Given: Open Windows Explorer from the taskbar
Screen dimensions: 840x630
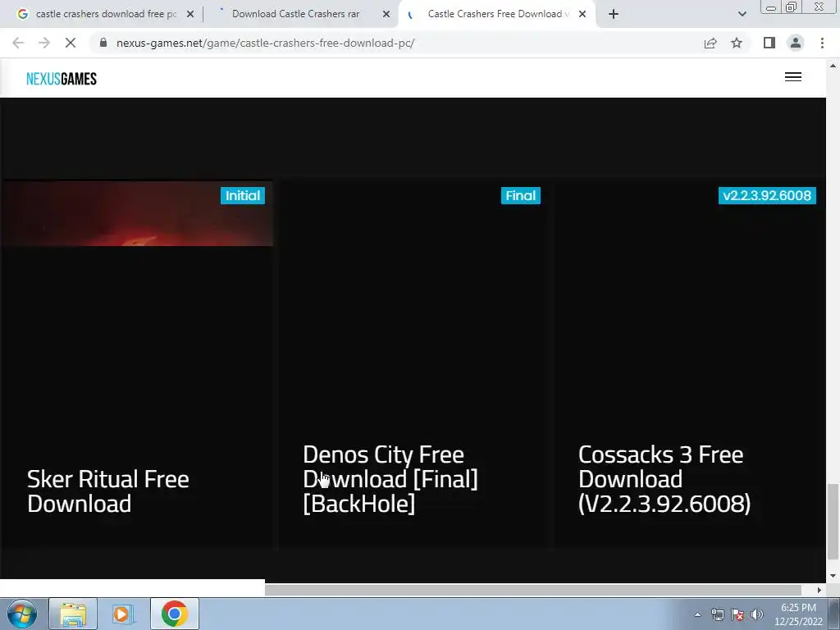Looking at the screenshot, I should [x=73, y=614].
